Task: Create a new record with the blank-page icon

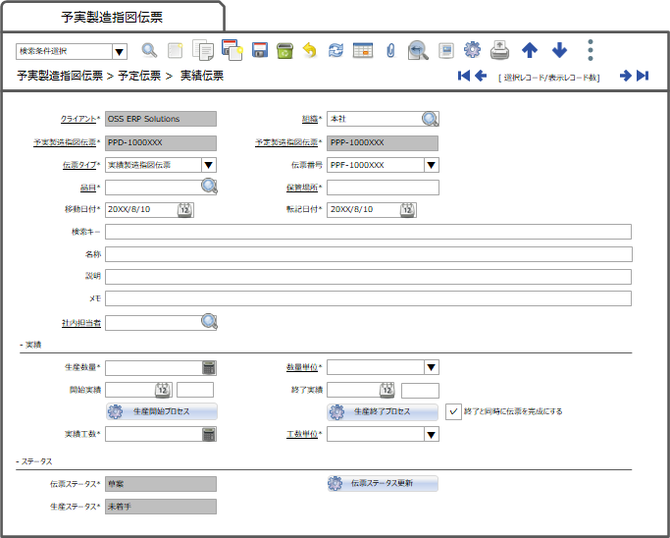Action: click(175, 50)
